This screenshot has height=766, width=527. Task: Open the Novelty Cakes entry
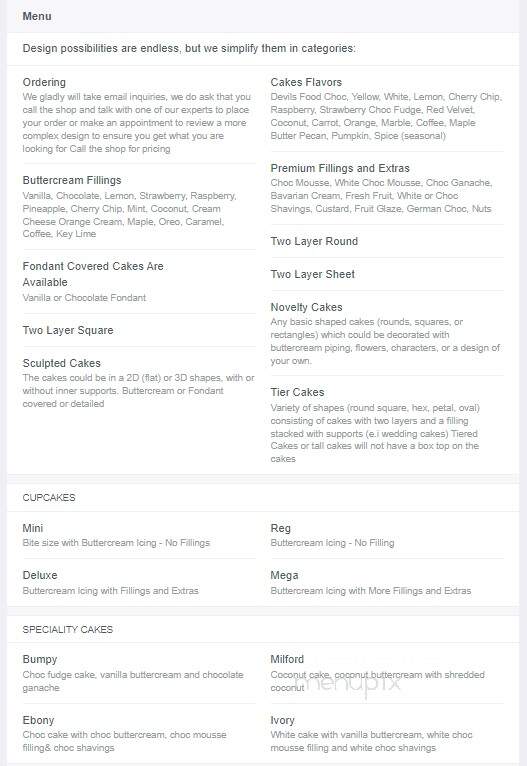[x=306, y=307]
